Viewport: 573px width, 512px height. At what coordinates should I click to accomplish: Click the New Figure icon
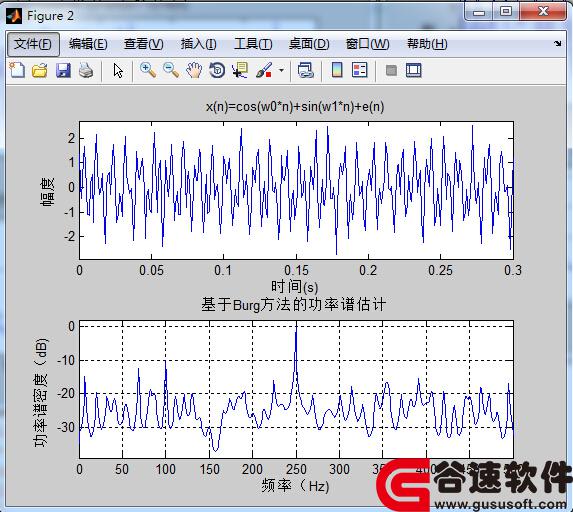pos(16,70)
